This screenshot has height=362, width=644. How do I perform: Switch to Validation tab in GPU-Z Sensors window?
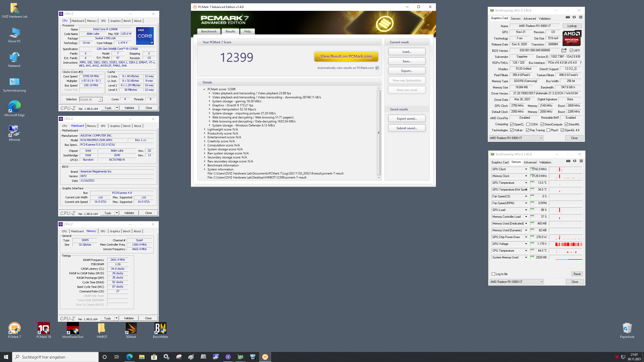click(x=545, y=162)
